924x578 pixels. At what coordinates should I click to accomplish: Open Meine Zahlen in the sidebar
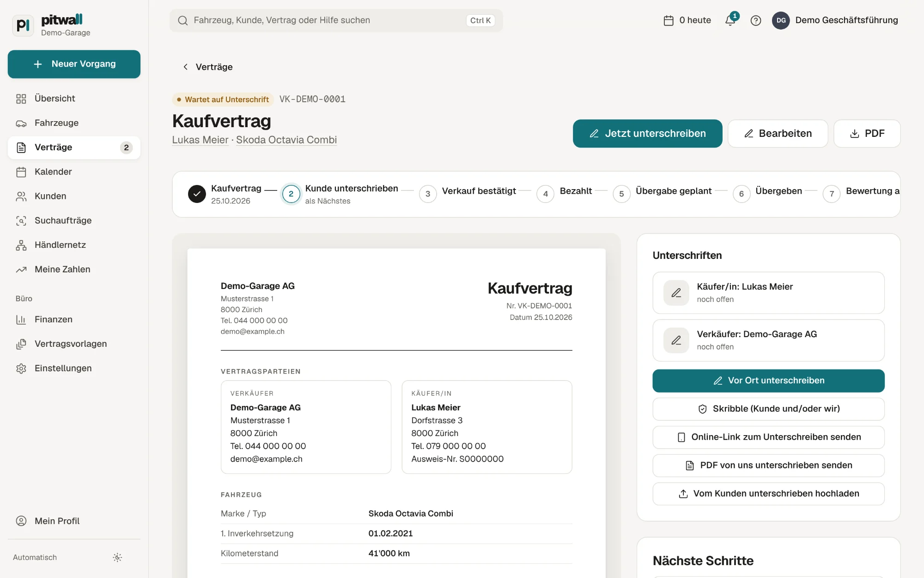coord(74,269)
